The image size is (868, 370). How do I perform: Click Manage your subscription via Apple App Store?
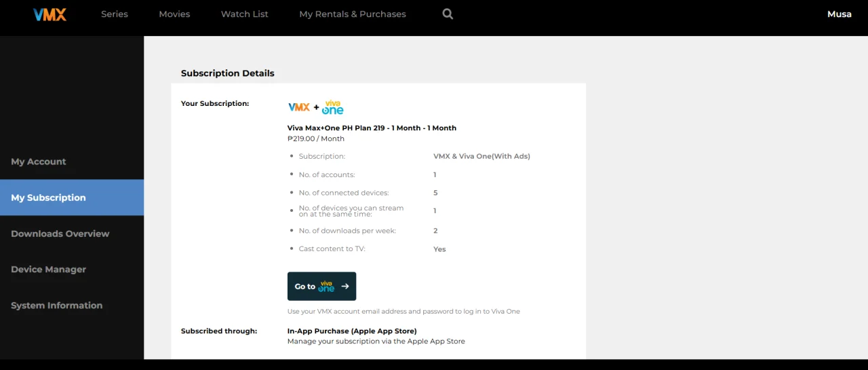(x=376, y=341)
